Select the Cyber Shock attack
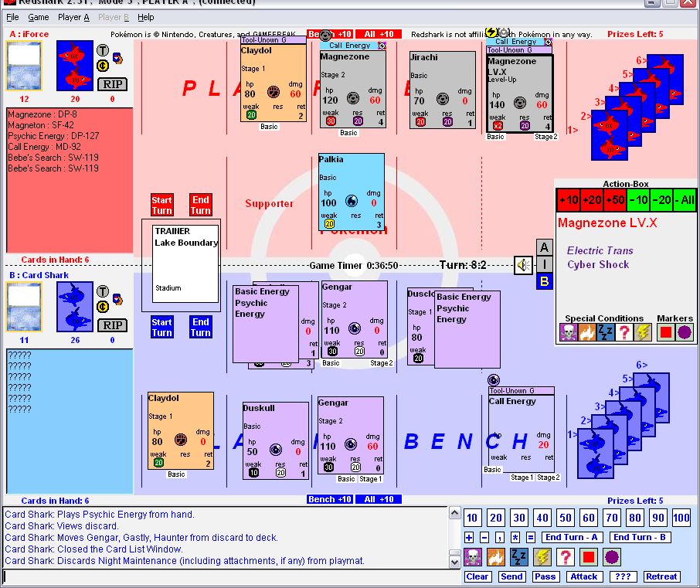This screenshot has width=700, height=588. 598,265
